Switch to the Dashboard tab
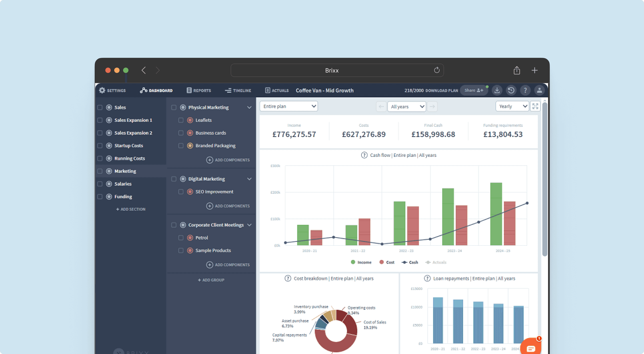 pyautogui.click(x=156, y=90)
